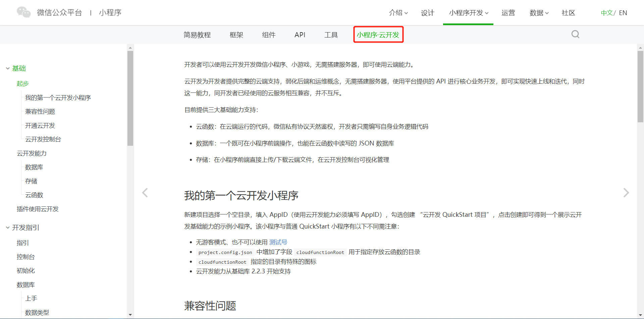Screen dimensions: 644x319
Task: Click the 微信公众平台 title link
Action: 59,13
